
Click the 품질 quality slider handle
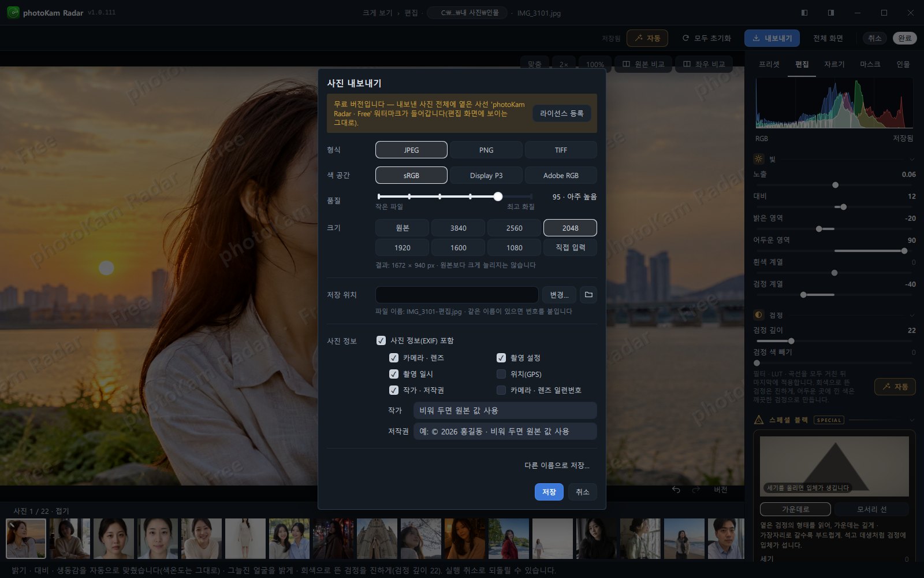(x=498, y=197)
